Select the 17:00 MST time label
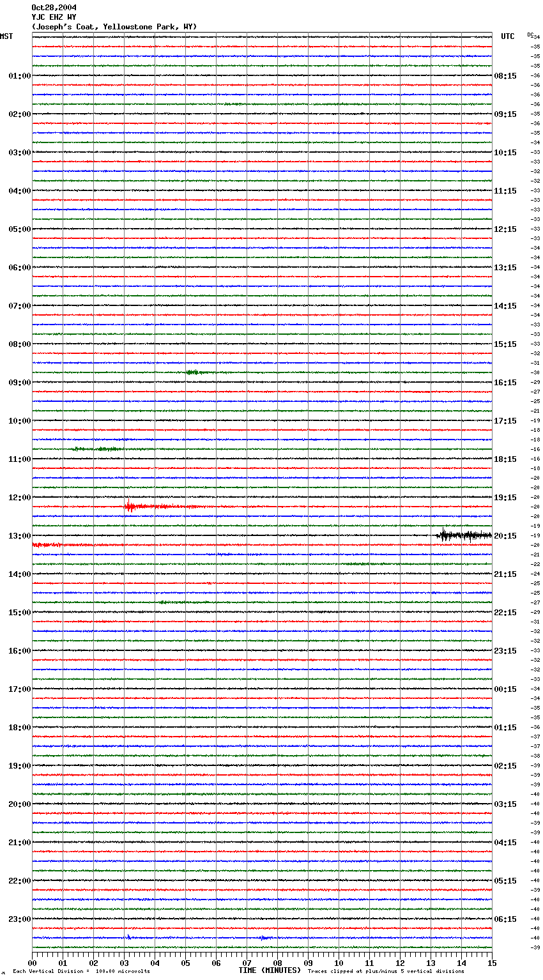The height and width of the screenshot is (980, 543). click(x=20, y=689)
